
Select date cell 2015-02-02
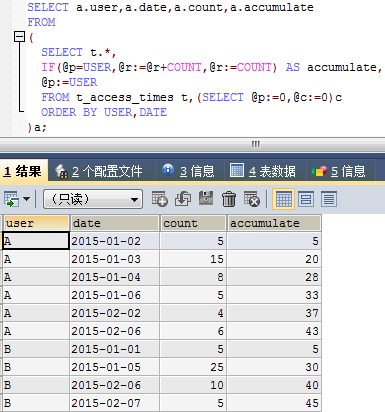click(114, 313)
